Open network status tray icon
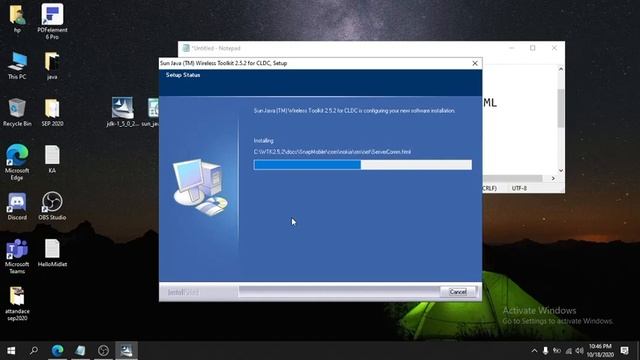 click(x=568, y=351)
